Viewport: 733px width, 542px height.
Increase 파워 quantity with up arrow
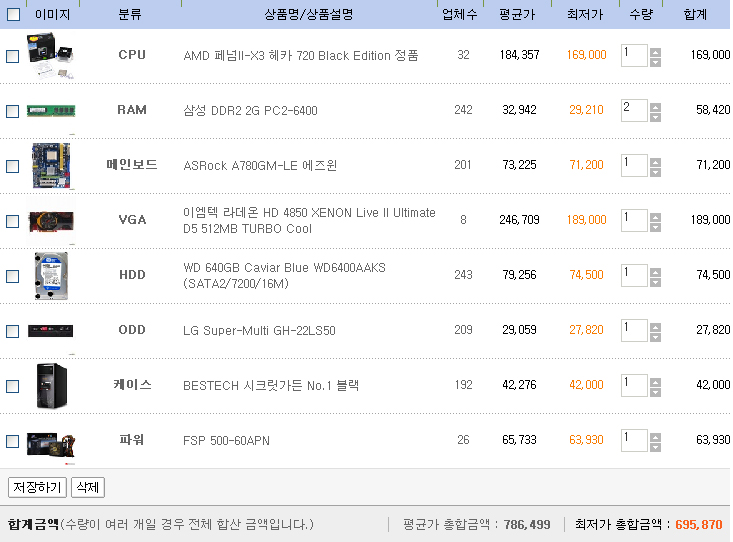point(655,437)
